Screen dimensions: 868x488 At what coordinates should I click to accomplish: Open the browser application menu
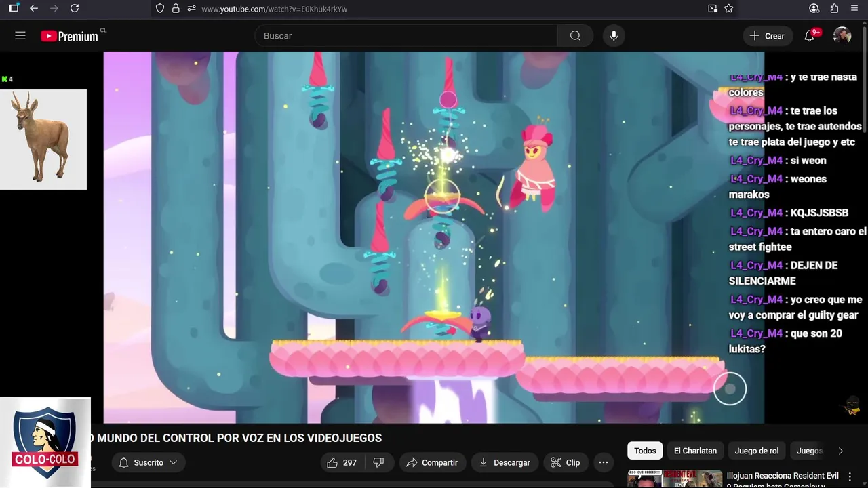[854, 8]
